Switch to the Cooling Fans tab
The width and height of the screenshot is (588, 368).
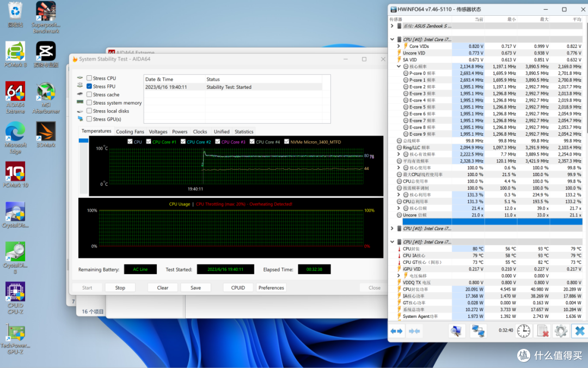tap(130, 131)
